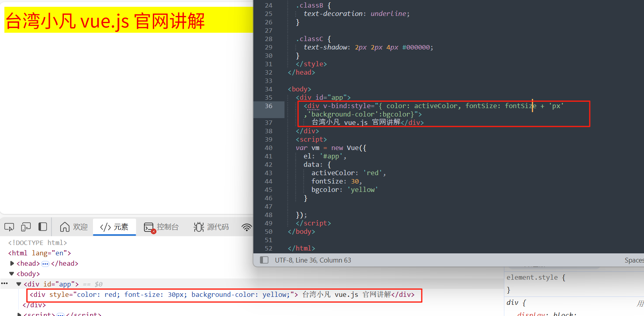Click the v-bind:style code on line 36
The image size is (644, 316).
[x=434, y=106]
